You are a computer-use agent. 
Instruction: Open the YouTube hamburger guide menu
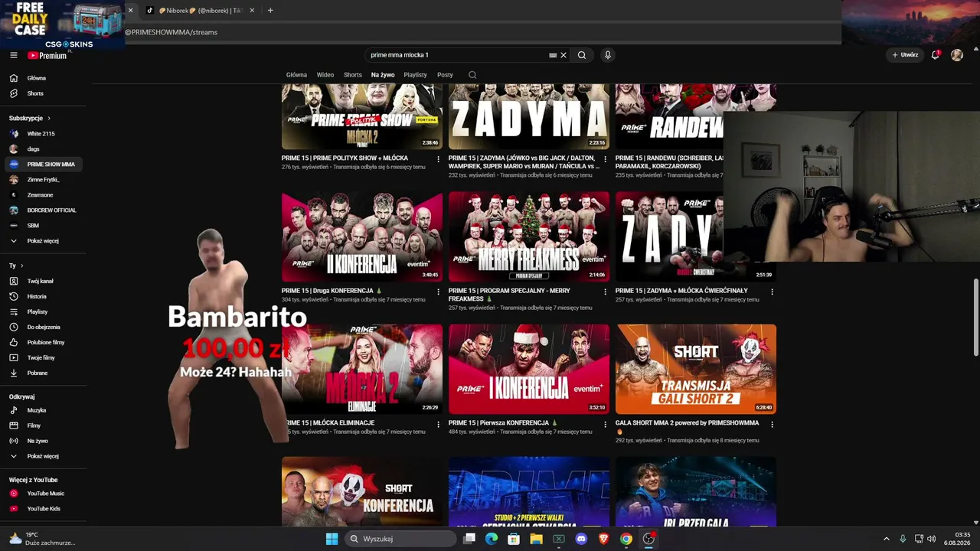[x=13, y=55]
